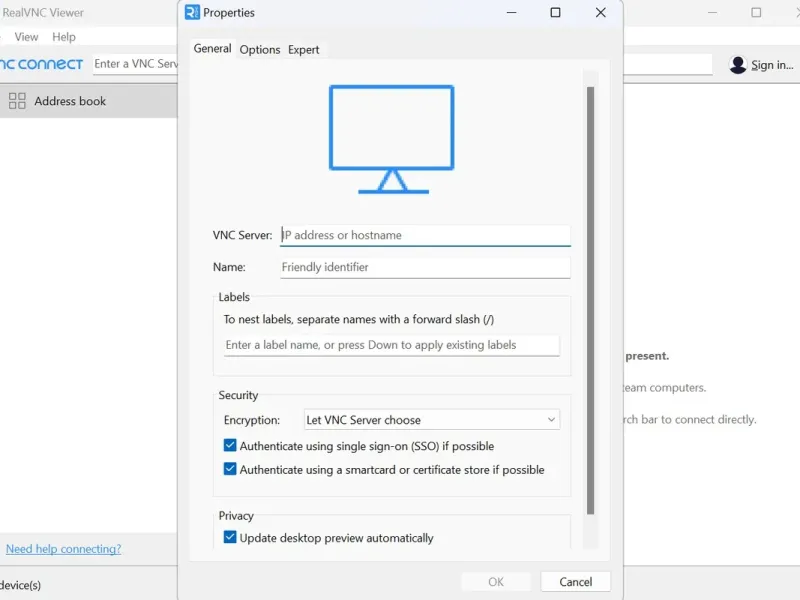Toggle smartcard or certificate store authentication checkbox

point(230,469)
